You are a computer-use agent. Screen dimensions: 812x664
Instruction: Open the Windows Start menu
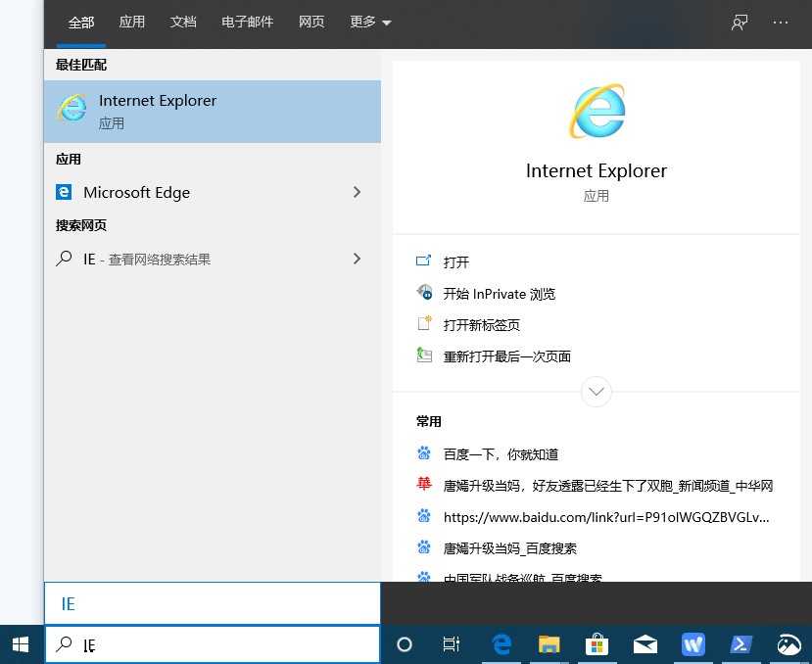tap(21, 644)
